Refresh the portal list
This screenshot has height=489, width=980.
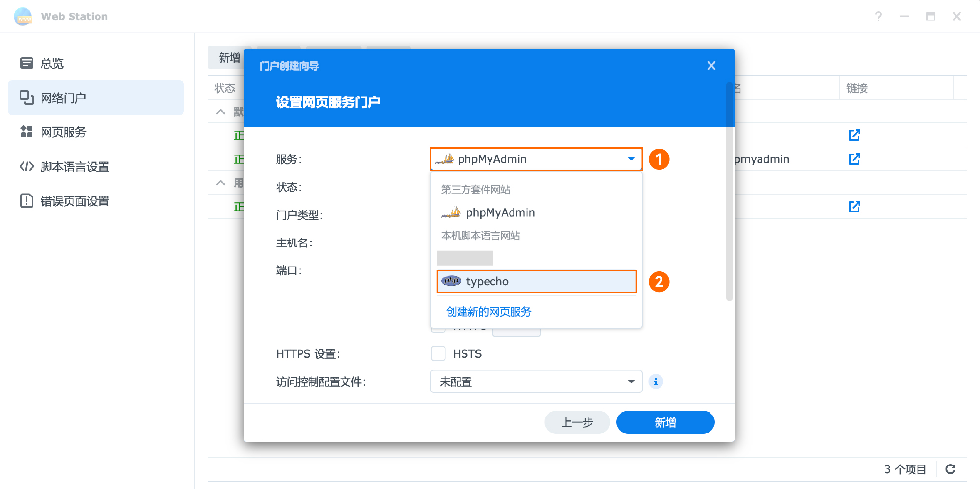950,469
